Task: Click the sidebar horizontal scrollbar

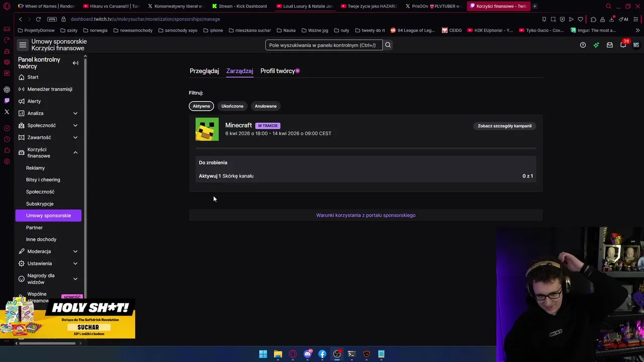Action: [48, 343]
